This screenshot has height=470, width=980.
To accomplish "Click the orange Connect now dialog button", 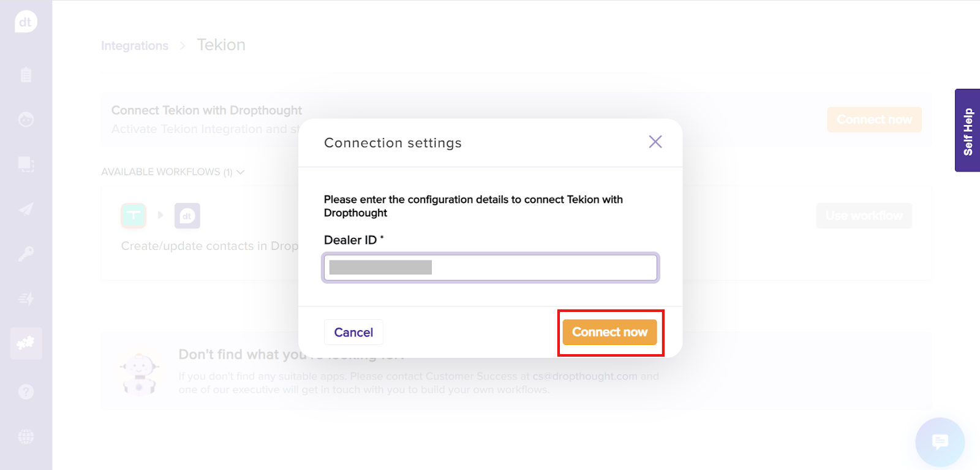I will tap(609, 332).
